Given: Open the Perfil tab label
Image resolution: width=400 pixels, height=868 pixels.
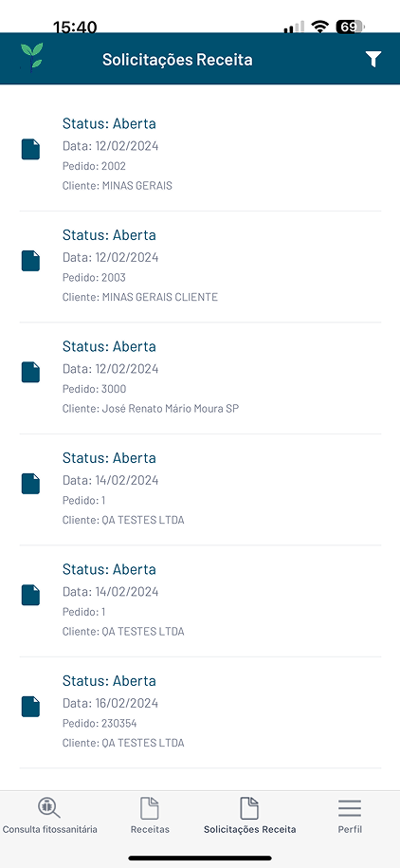Looking at the screenshot, I should click(350, 829).
